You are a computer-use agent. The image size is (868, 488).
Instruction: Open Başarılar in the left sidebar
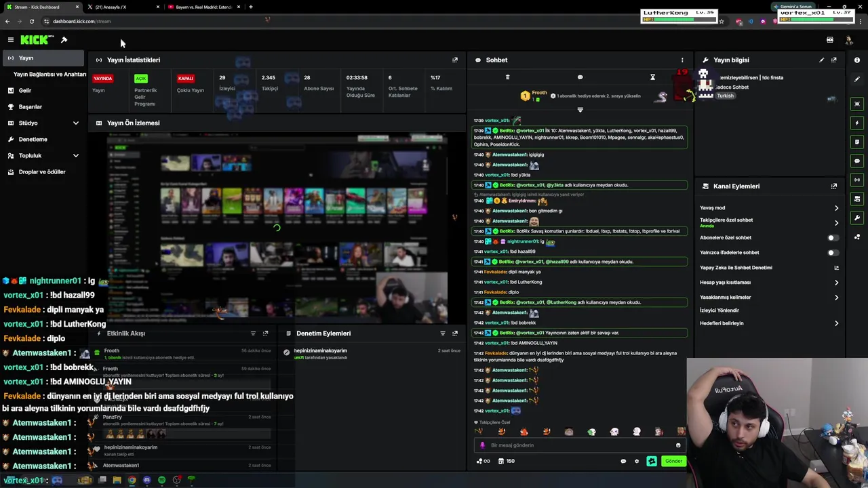(43, 106)
